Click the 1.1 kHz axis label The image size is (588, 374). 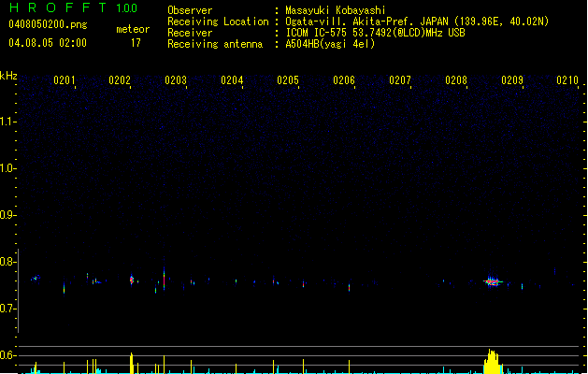pyautogui.click(x=7, y=122)
